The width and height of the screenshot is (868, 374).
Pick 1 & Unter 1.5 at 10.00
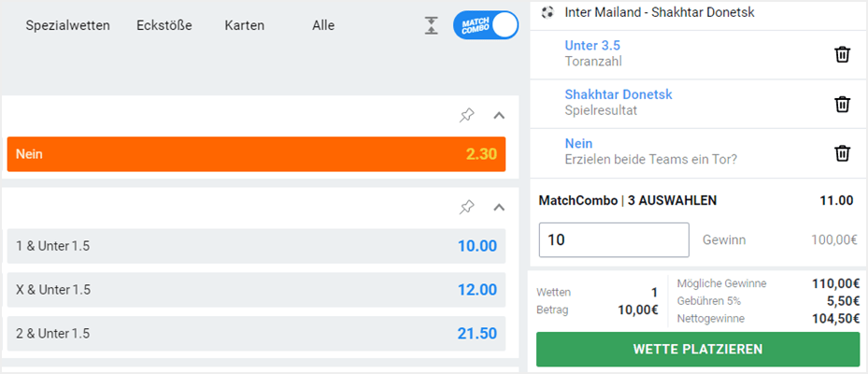[256, 246]
